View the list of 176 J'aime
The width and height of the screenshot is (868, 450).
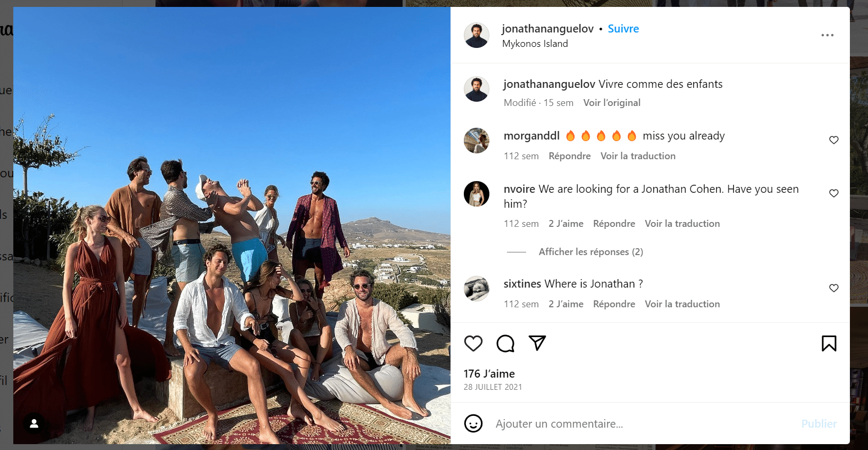pyautogui.click(x=489, y=373)
